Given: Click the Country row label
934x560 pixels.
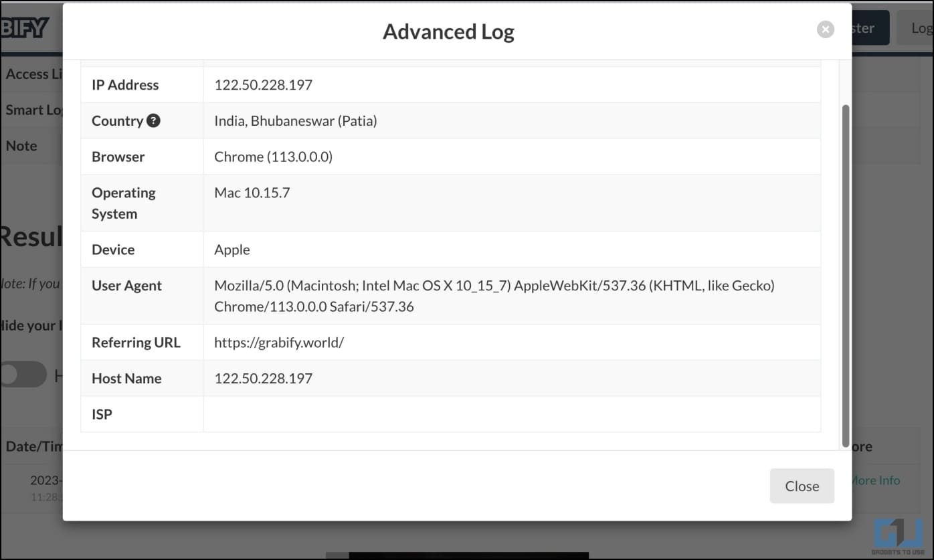Looking at the screenshot, I should click(x=117, y=121).
